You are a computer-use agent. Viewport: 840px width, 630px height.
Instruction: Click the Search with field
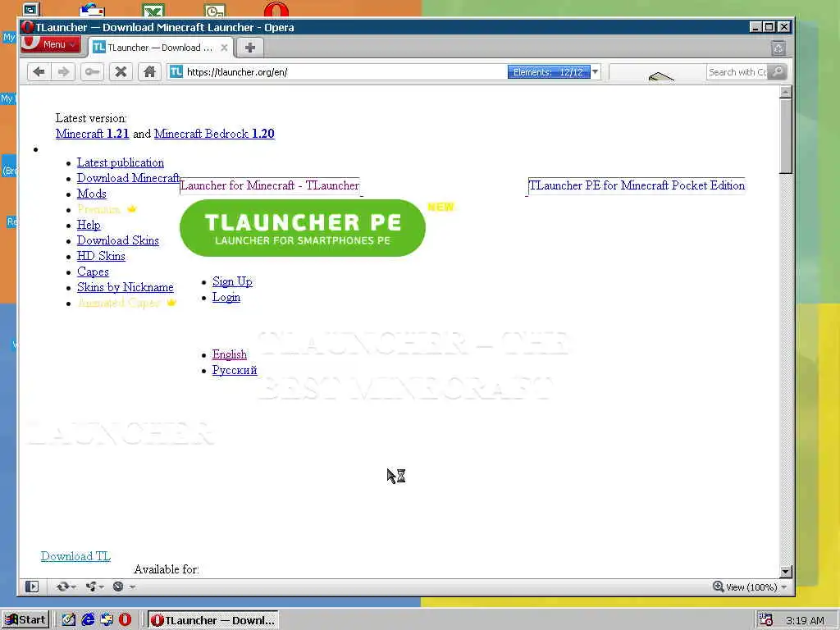[x=737, y=72]
